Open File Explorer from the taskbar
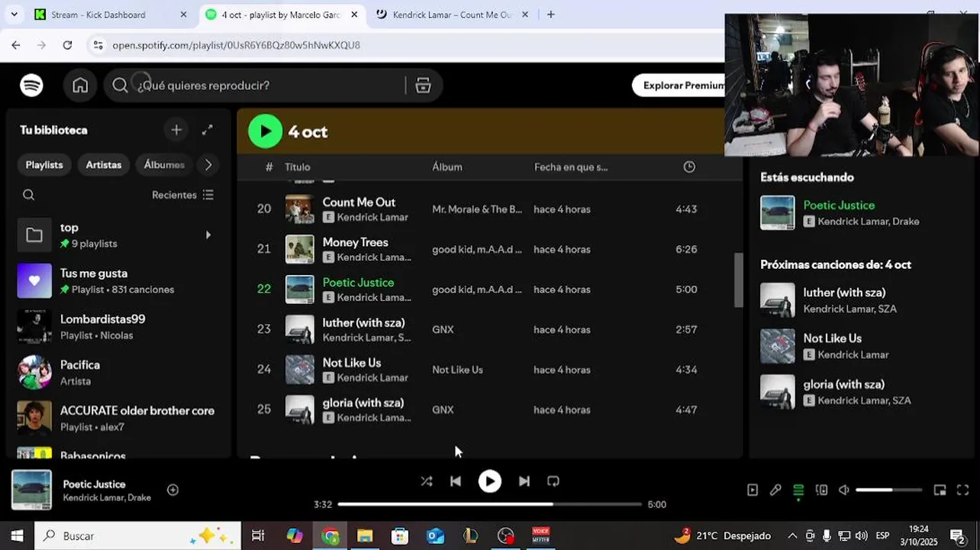This screenshot has width=980, height=550. coord(365,536)
